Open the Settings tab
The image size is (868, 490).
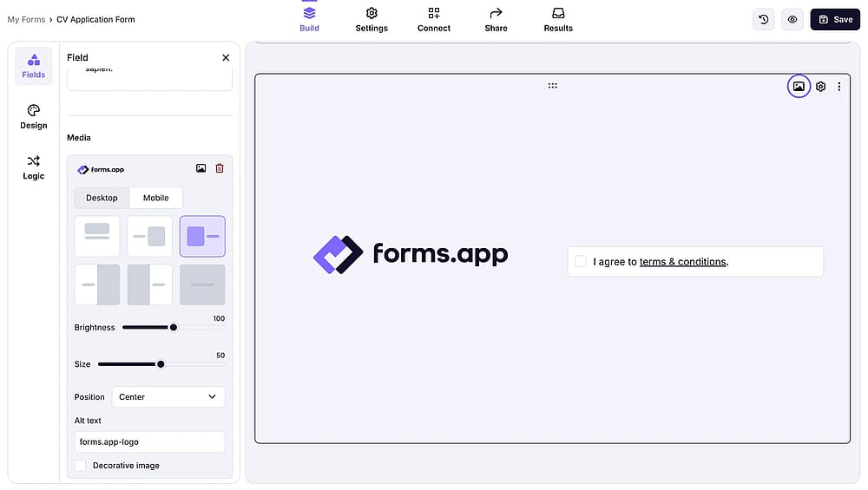[x=372, y=19]
